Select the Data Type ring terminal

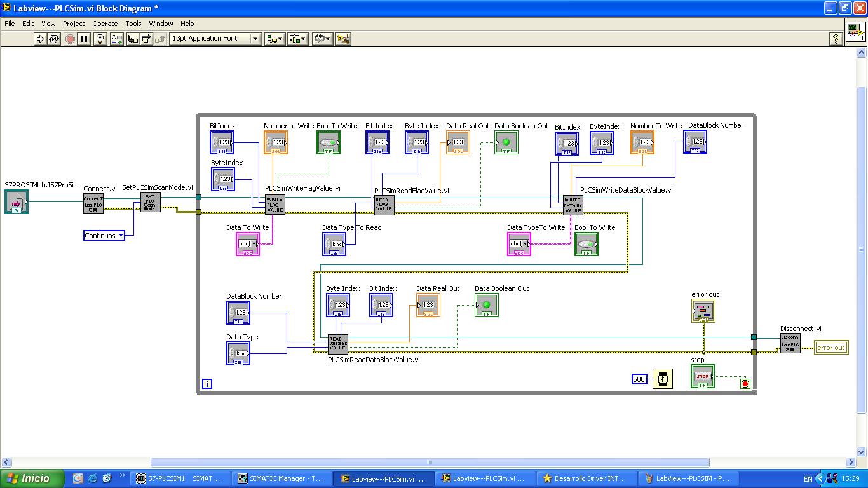pyautogui.click(x=238, y=353)
